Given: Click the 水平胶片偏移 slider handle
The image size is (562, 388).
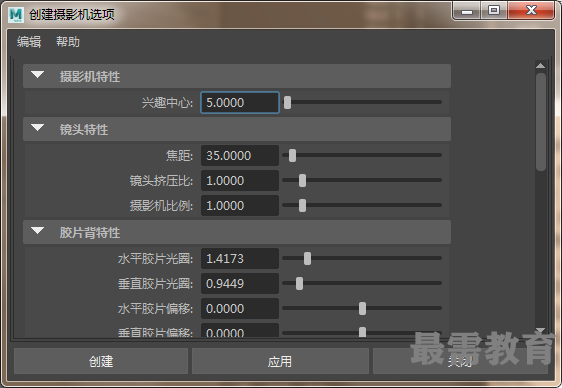Looking at the screenshot, I should [x=362, y=308].
